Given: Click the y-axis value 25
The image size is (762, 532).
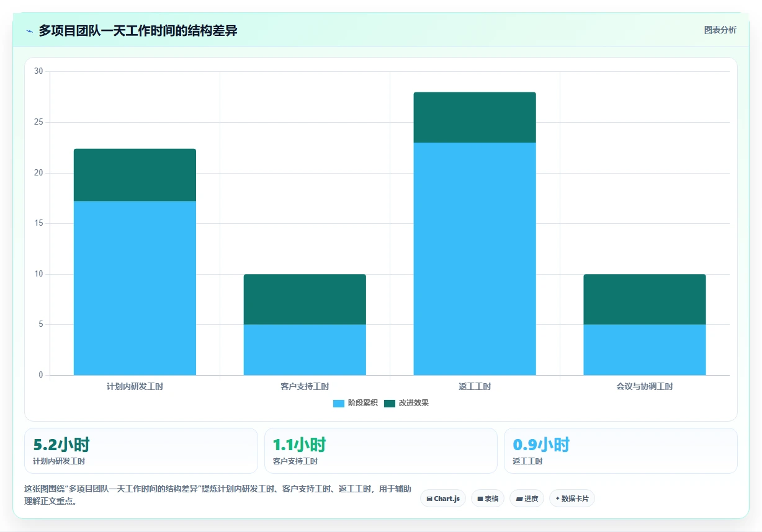Looking at the screenshot, I should point(38,122).
